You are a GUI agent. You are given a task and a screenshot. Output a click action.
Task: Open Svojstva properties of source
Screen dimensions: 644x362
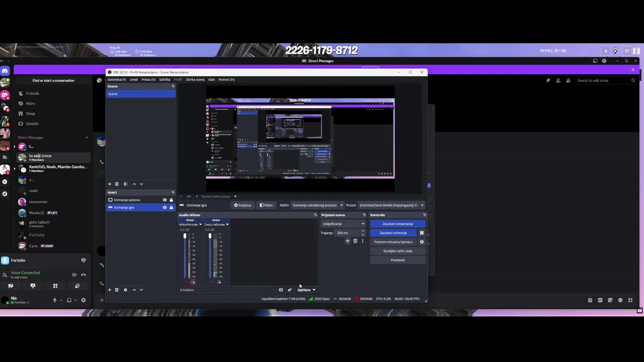[243, 205]
